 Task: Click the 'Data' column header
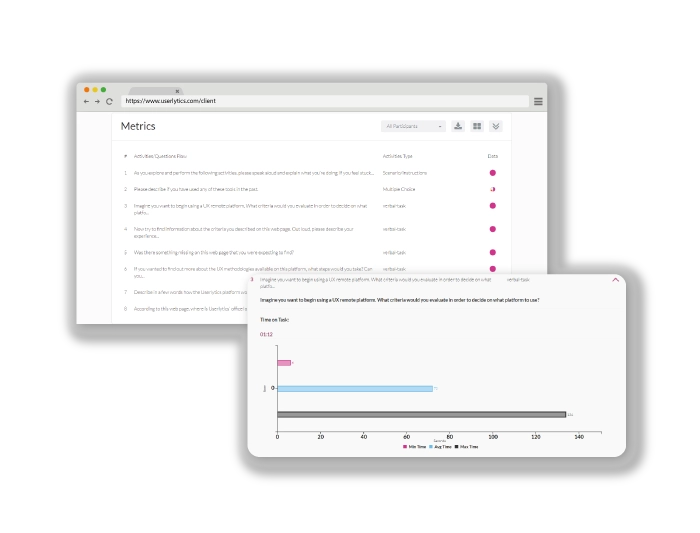tap(492, 156)
